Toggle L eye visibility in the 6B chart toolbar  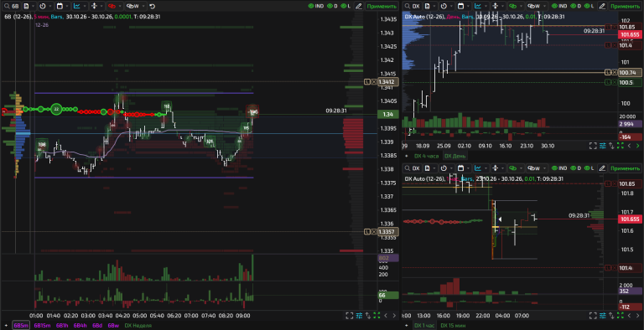(x=346, y=6)
